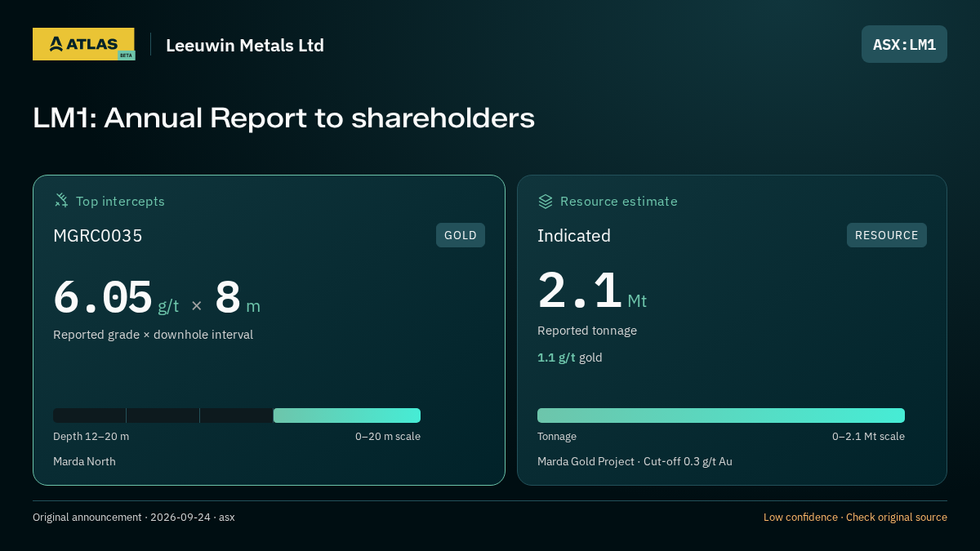The width and height of the screenshot is (980, 551).
Task: Click the ASX:LM1 ticker badge
Action: (904, 44)
